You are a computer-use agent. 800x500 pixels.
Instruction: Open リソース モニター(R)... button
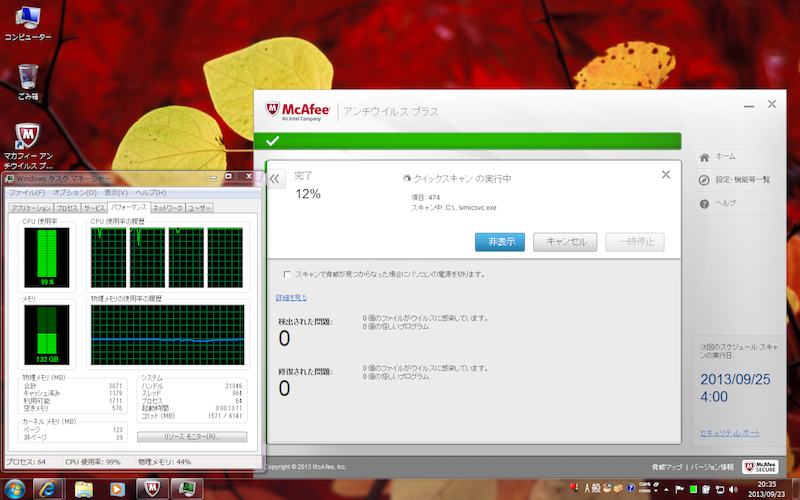(192, 437)
